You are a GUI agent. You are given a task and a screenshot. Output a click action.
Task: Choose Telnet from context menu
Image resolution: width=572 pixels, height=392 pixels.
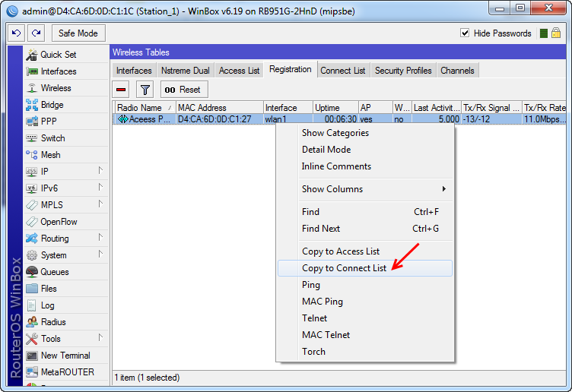(365, 318)
